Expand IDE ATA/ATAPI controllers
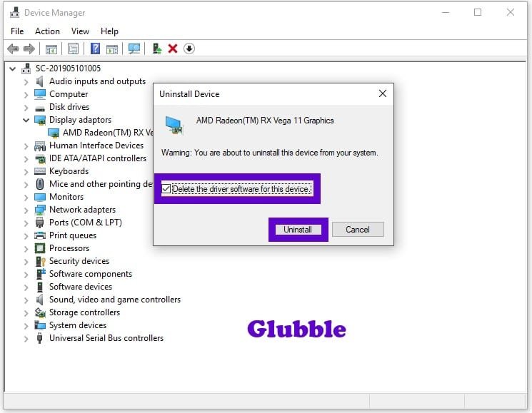 [26, 159]
